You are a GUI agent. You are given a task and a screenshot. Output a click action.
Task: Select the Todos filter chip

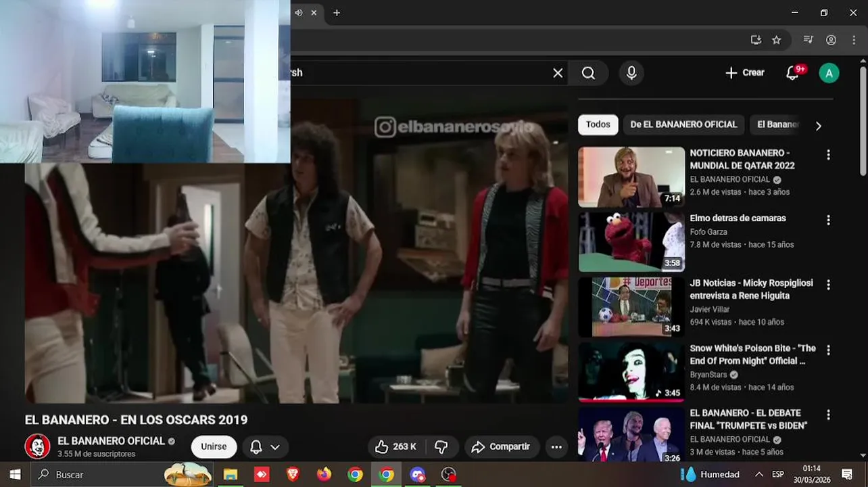598,124
